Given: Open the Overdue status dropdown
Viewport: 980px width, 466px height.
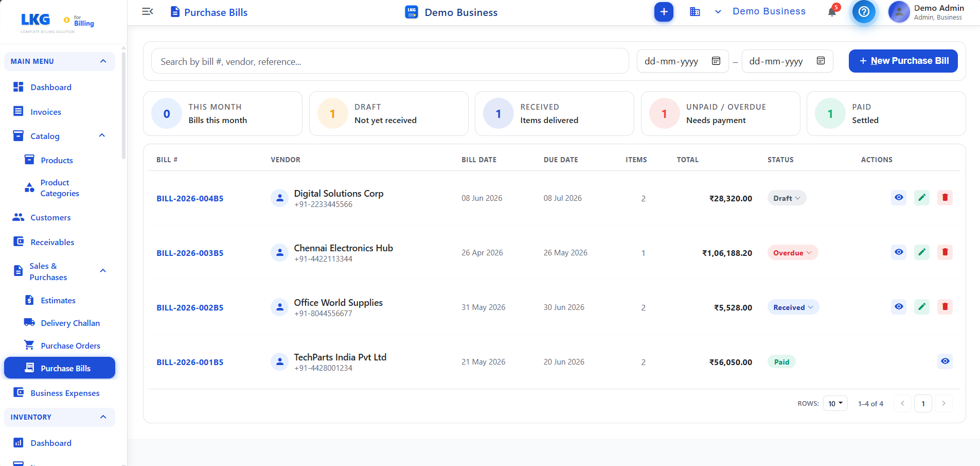Looking at the screenshot, I should [792, 253].
